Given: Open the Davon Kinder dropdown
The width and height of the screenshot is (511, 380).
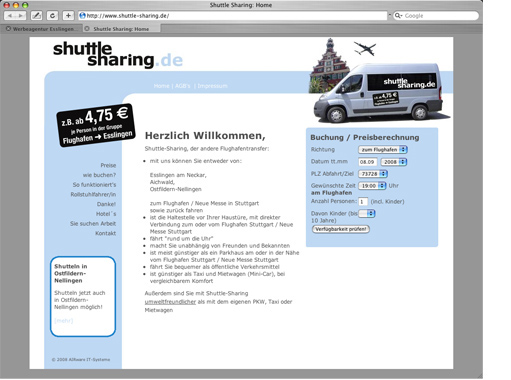Looking at the screenshot, I should pos(367,213).
